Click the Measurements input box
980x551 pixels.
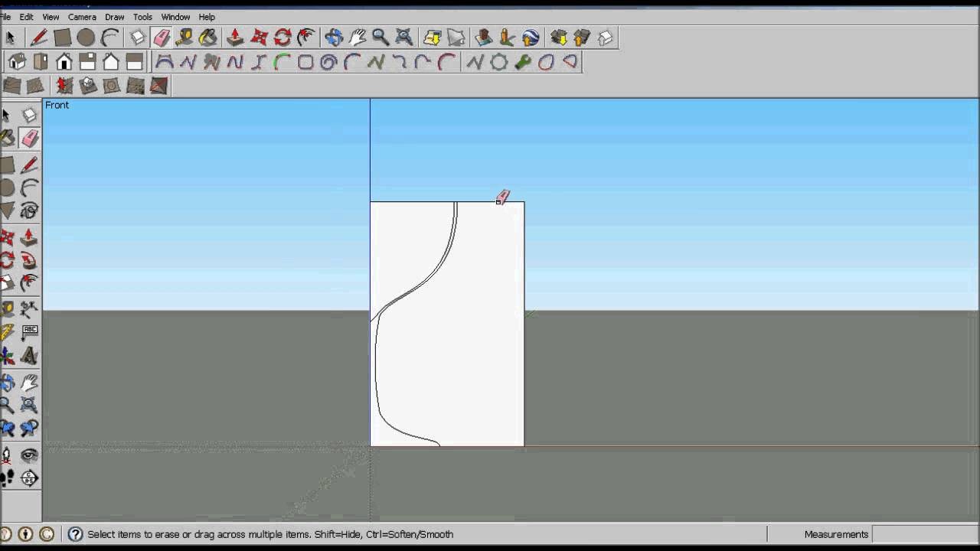coord(923,534)
